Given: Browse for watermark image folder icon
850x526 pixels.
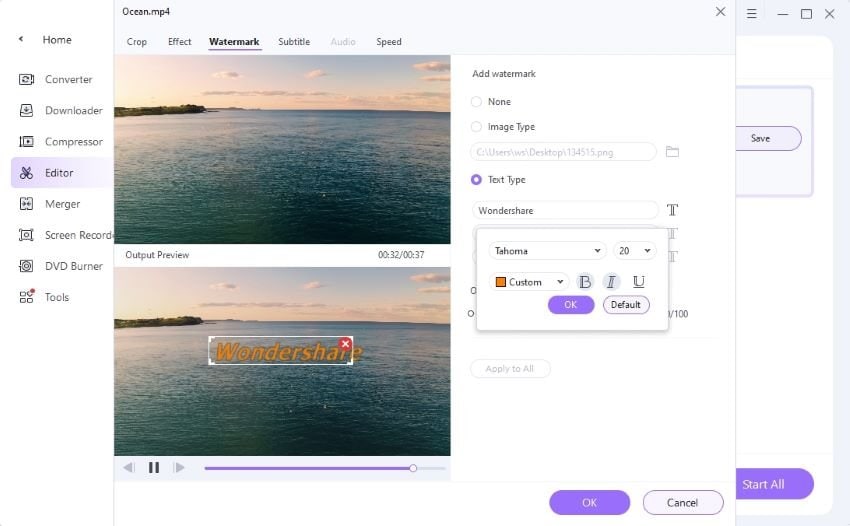Looking at the screenshot, I should point(672,152).
